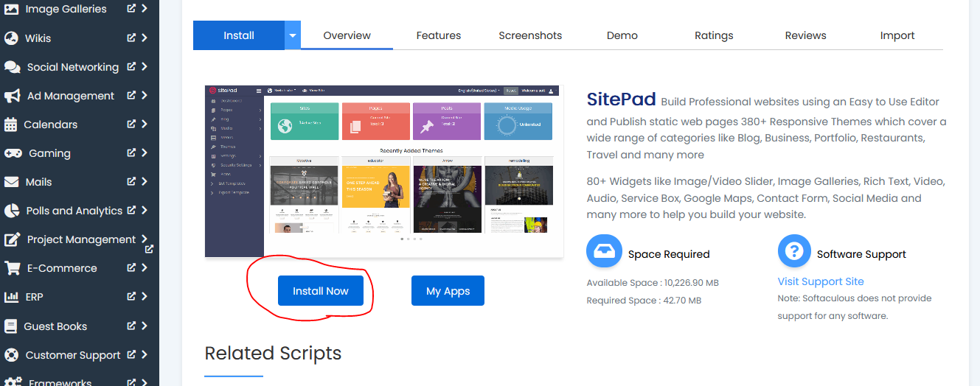Switch to the Import tab

897,35
